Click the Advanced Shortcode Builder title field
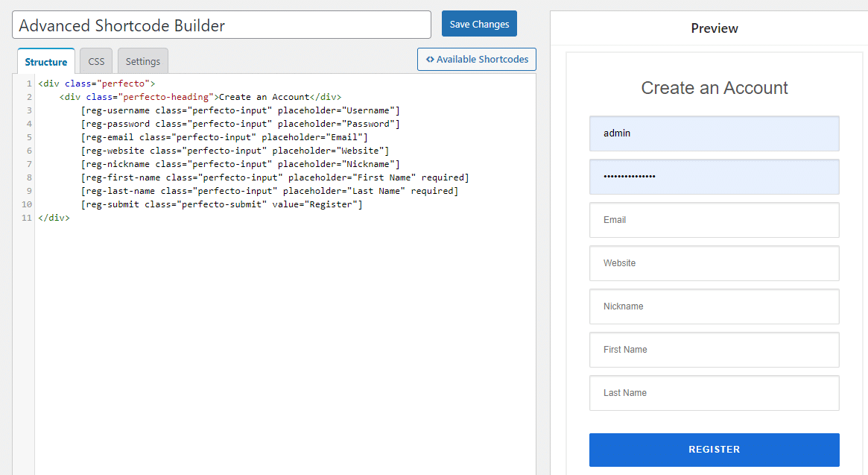Viewport: 868px width, 475px height. click(221, 25)
